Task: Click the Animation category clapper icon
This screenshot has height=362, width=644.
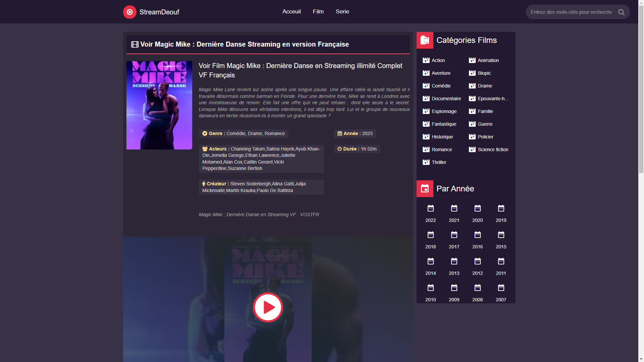Action: pyautogui.click(x=472, y=60)
